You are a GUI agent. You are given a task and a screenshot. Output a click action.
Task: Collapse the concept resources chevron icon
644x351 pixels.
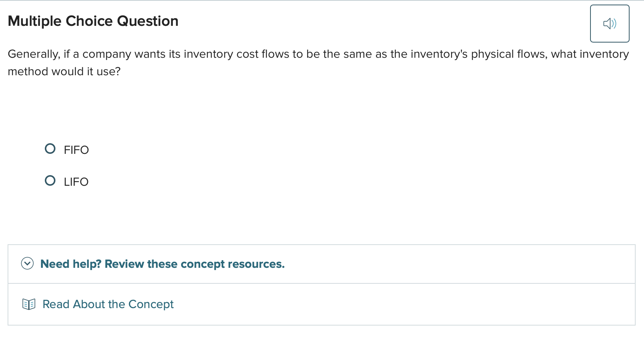point(27,263)
